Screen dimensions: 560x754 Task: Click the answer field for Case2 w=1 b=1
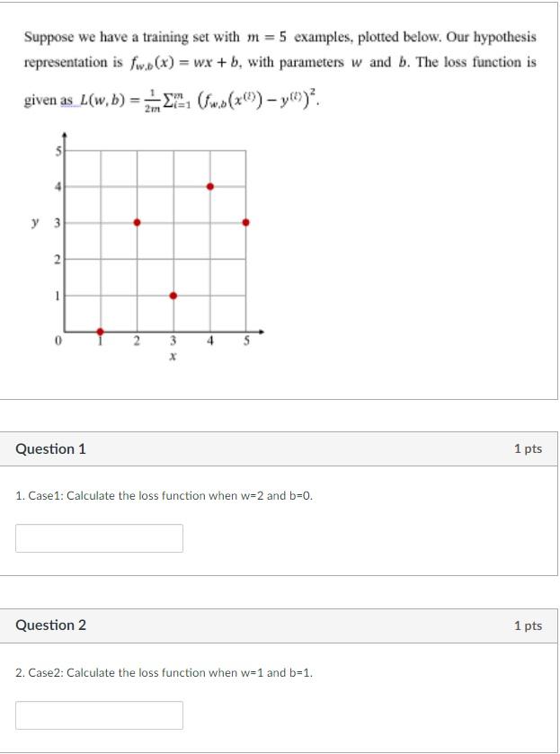(99, 714)
